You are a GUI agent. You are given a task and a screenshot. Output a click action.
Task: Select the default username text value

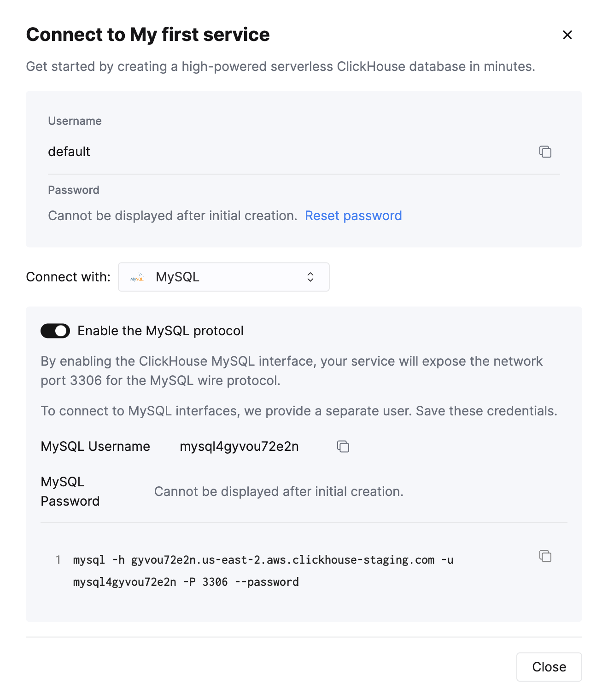69,152
